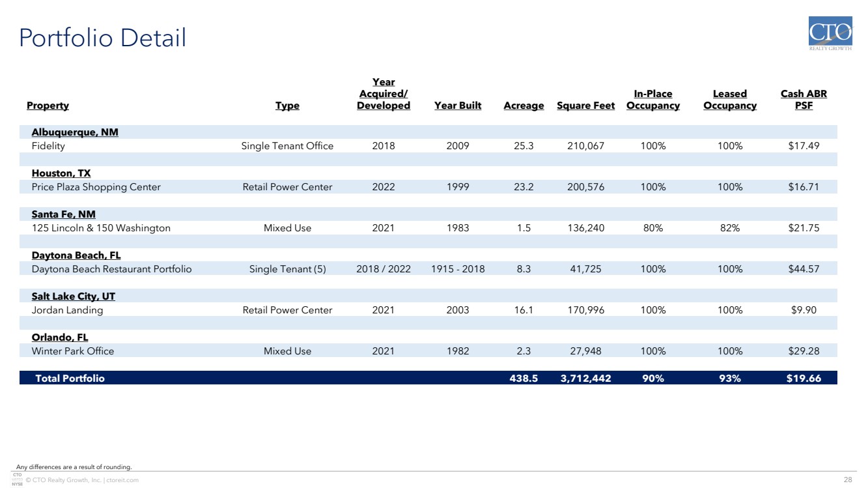Open the ctoreit.com footer link
This screenshot has width=868, height=488.
122,480
